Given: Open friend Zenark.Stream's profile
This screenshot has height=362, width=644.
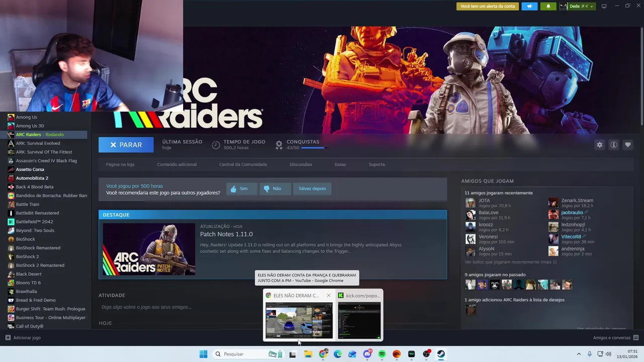Looking at the screenshot, I should pyautogui.click(x=577, y=201).
